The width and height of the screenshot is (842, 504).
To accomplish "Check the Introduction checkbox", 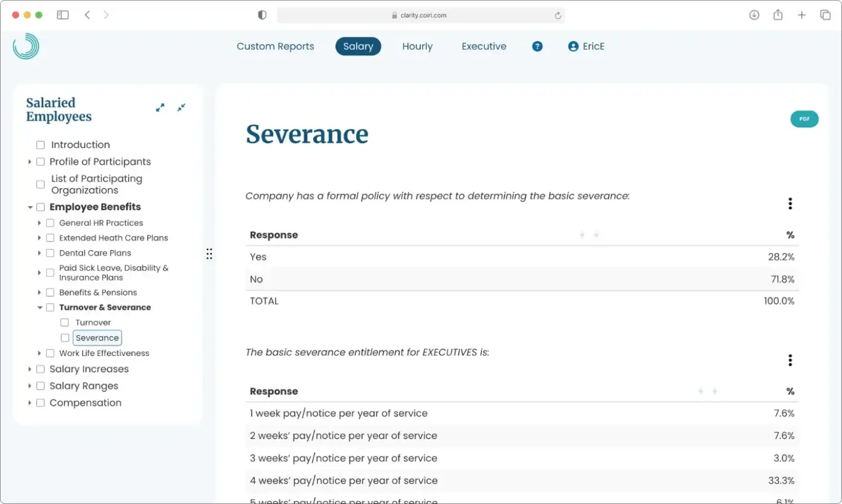I will [40, 144].
